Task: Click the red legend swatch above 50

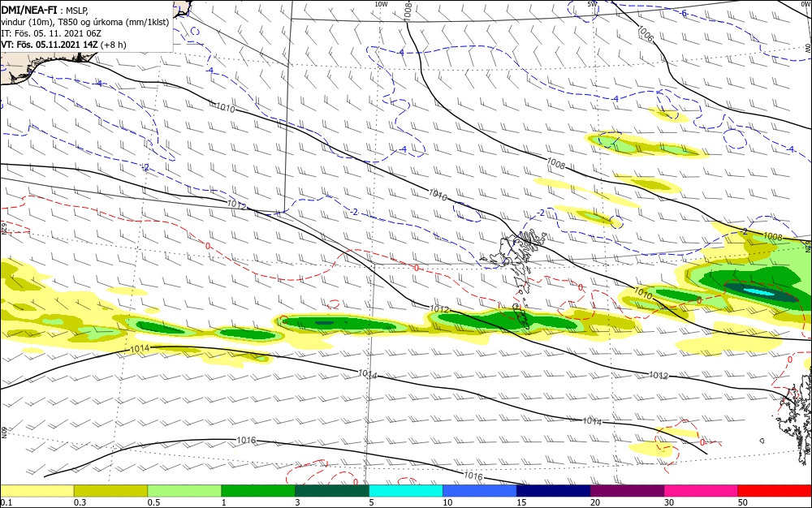Action: click(x=775, y=491)
